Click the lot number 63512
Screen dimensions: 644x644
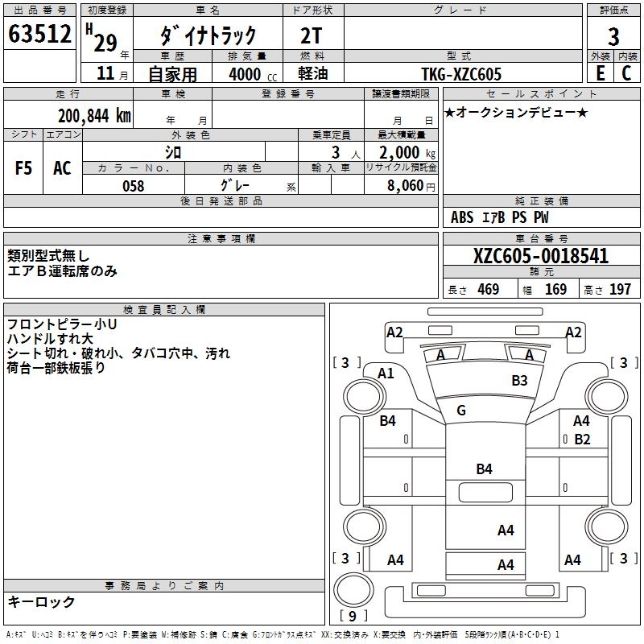tap(39, 34)
